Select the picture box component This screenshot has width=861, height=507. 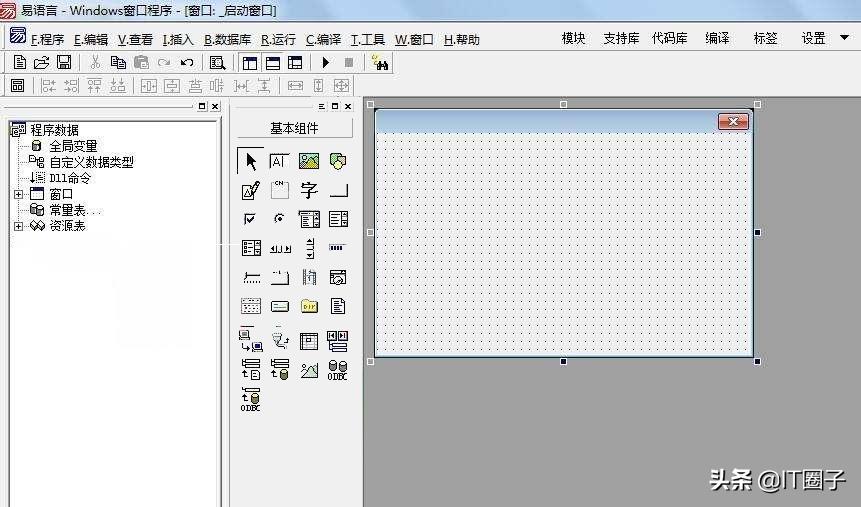pyautogui.click(x=309, y=161)
